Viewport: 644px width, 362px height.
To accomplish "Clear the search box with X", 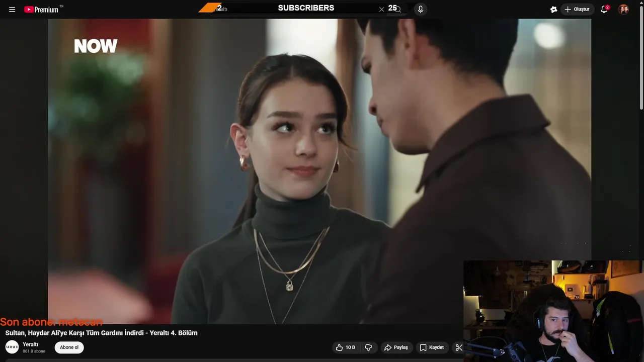I will pyautogui.click(x=381, y=9).
